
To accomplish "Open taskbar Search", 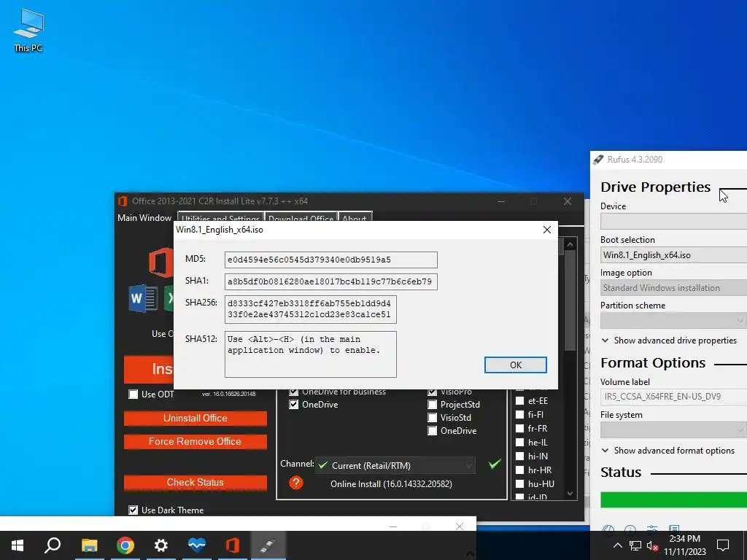I will pos(53,545).
